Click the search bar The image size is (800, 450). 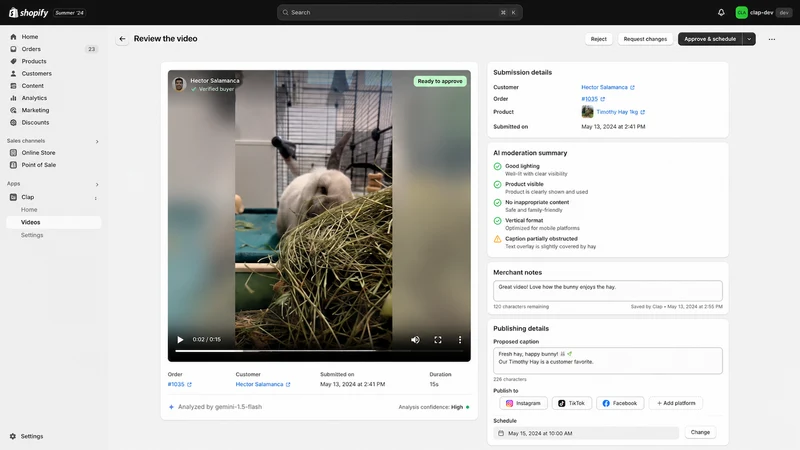(x=399, y=12)
